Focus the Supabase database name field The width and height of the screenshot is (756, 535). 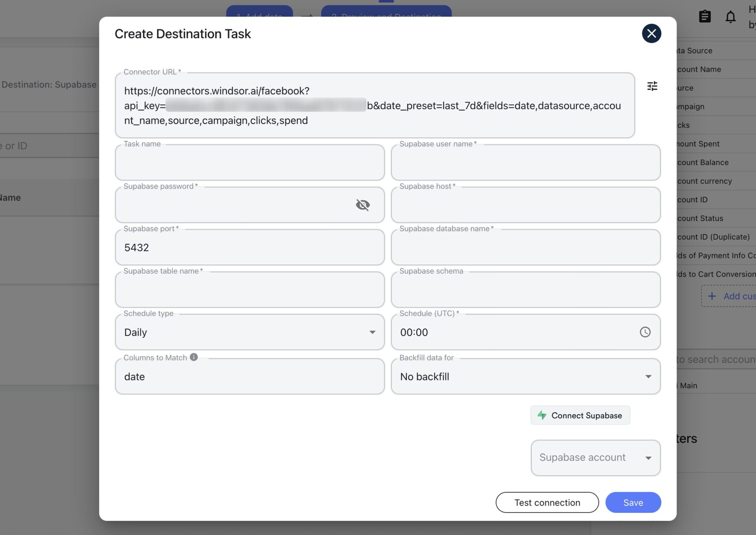(526, 247)
